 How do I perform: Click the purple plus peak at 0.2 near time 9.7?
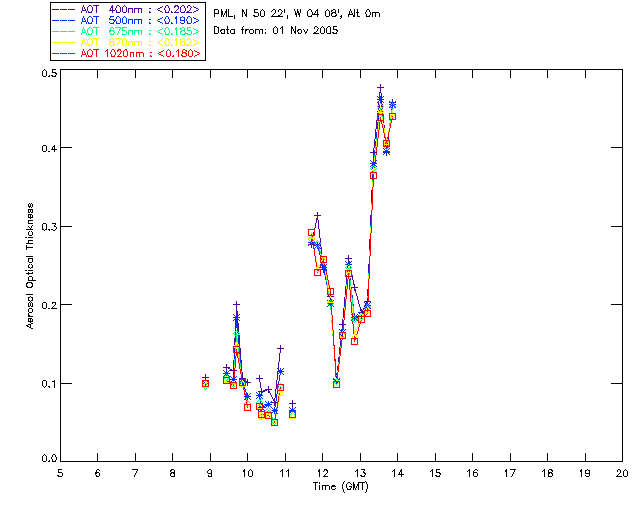[x=236, y=305]
